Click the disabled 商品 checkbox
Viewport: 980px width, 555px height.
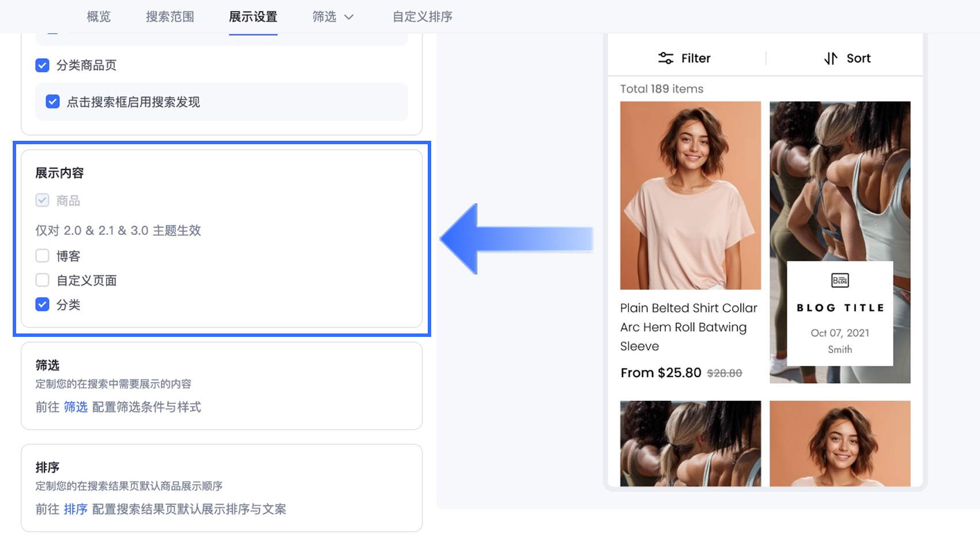(42, 200)
